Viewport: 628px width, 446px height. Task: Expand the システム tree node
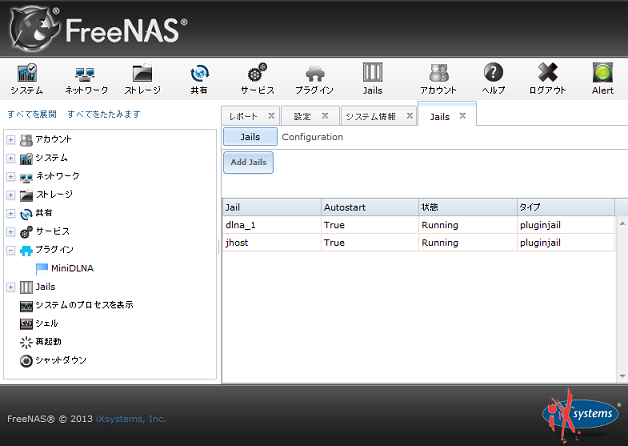pos(11,158)
